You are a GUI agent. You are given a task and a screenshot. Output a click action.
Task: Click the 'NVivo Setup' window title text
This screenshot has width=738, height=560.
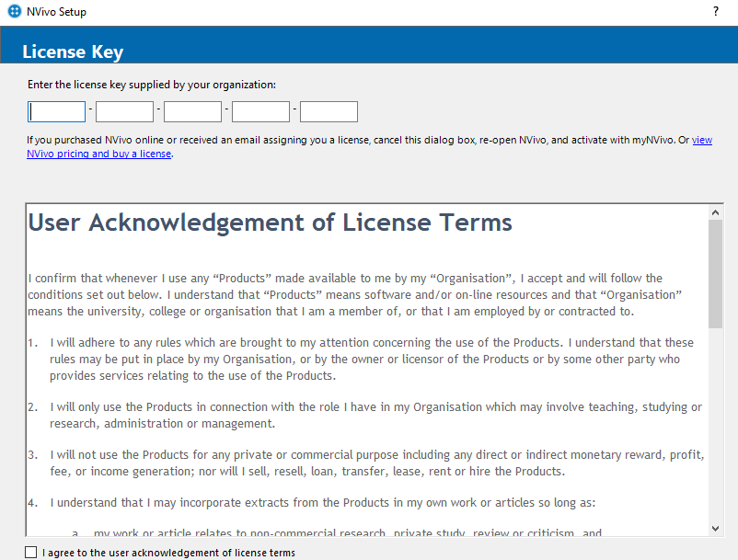coord(56,12)
